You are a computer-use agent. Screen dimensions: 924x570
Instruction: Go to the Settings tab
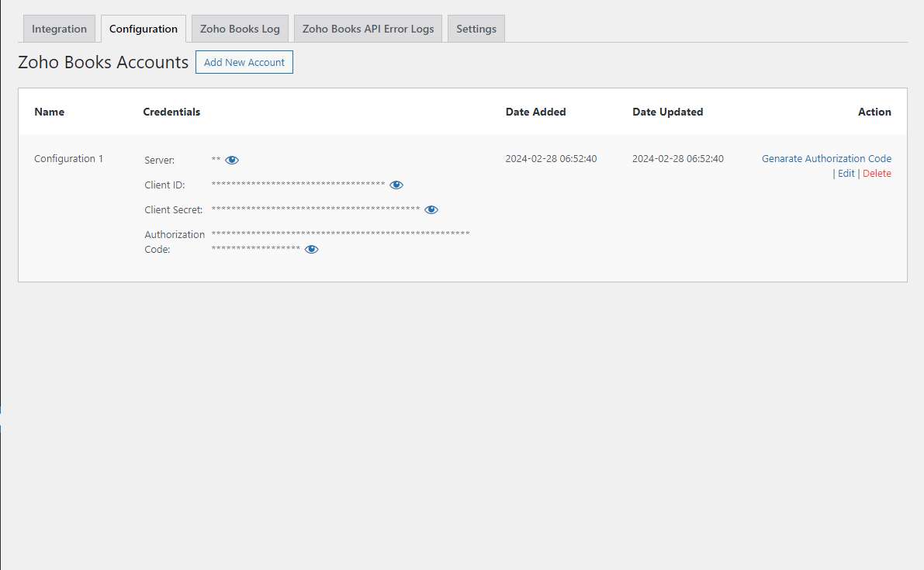click(476, 29)
